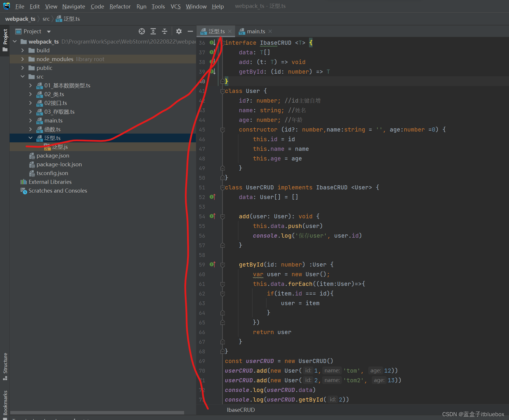Viewport: 509px width, 420px height.
Task: Click webpack_ts in the breadcrumb path
Action: pos(20,19)
